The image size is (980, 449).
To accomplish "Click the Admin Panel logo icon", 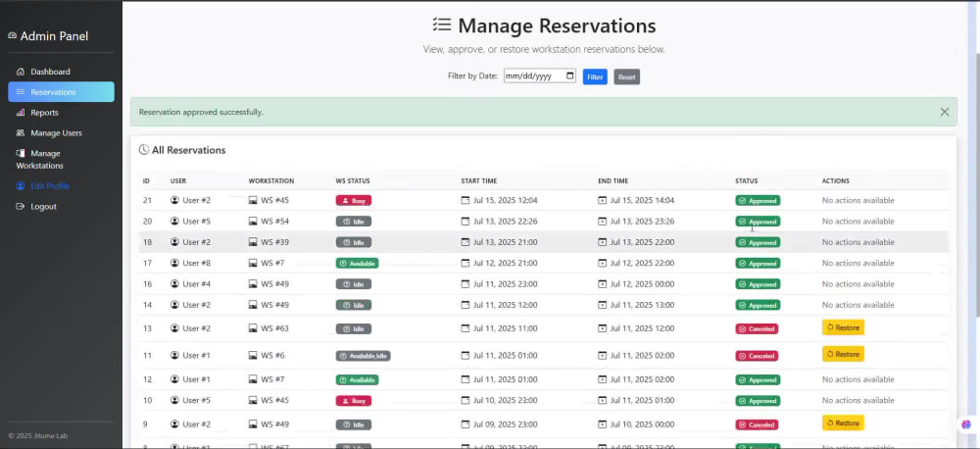I will 13,36.
